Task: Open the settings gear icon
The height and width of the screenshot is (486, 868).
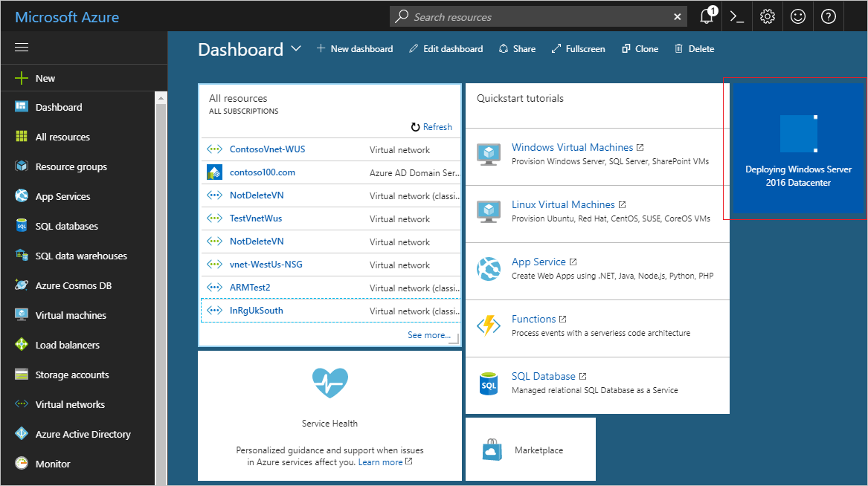Action: [768, 16]
